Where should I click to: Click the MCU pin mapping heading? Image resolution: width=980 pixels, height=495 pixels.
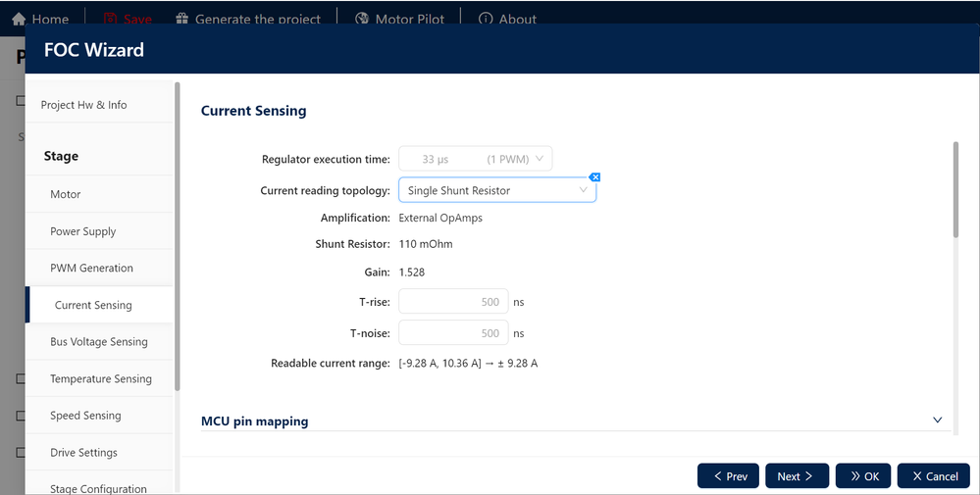254,421
